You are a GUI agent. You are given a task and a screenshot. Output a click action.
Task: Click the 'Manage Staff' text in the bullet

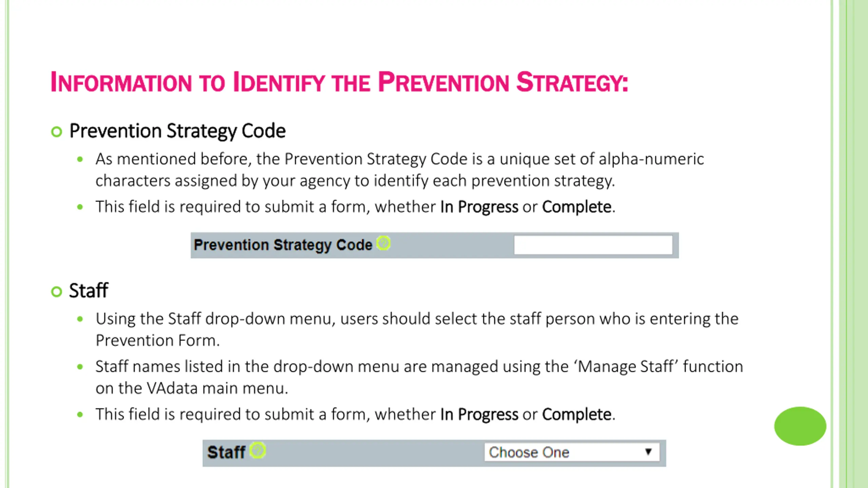pos(626,367)
